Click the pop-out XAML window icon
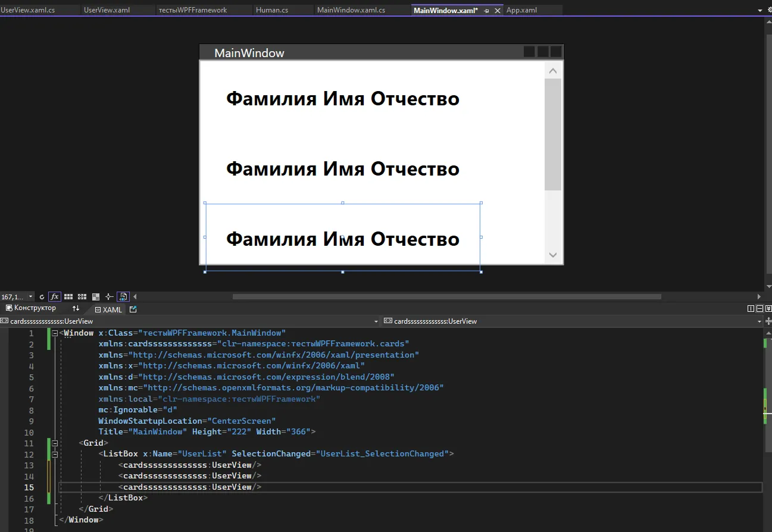The height and width of the screenshot is (532, 772). coord(133,309)
